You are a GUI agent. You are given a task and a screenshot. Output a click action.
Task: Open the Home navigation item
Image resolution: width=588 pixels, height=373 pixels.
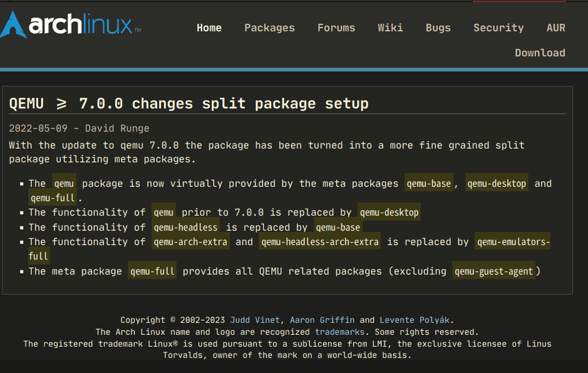209,28
